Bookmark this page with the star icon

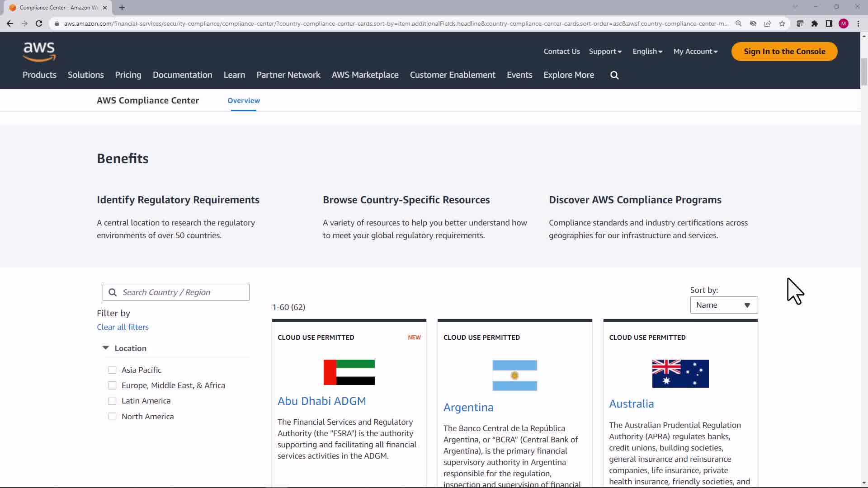(x=782, y=23)
